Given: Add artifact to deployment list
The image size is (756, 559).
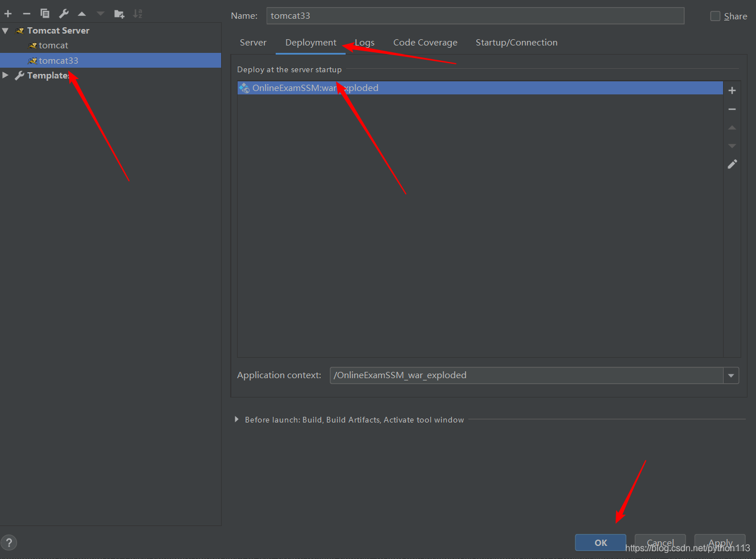Looking at the screenshot, I should (x=732, y=90).
